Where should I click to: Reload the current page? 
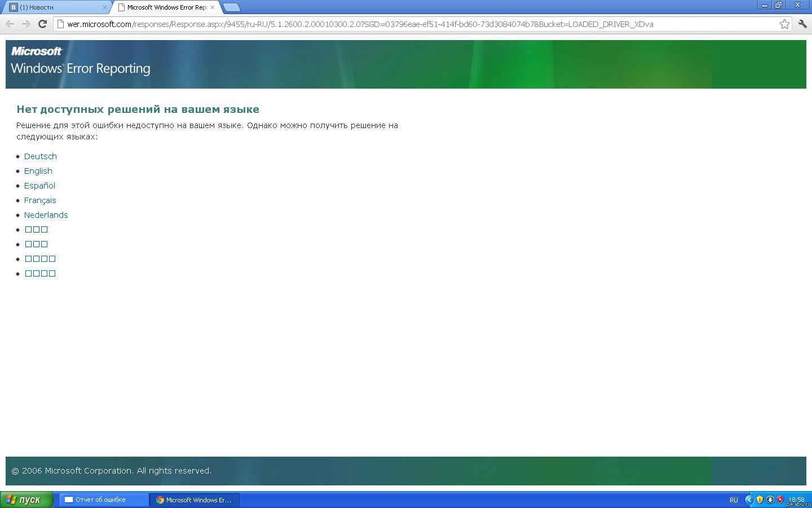tap(42, 24)
